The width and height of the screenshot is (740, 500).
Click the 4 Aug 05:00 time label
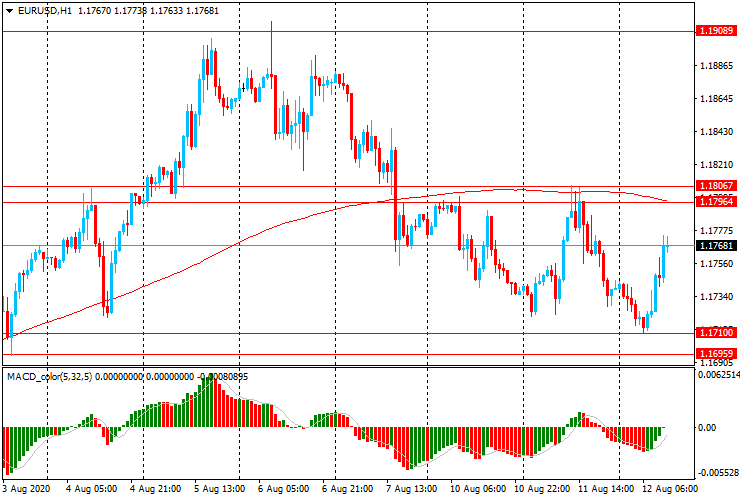(92, 489)
